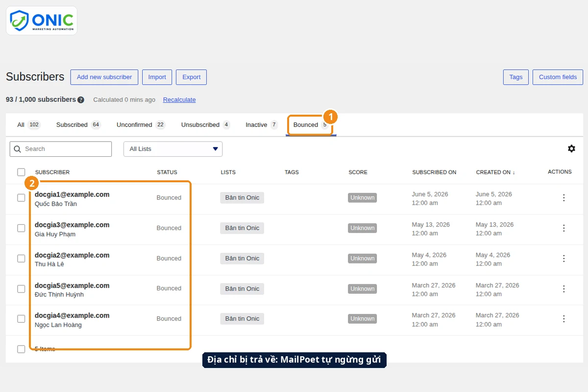Focus the subscriber Search field
This screenshot has width=588, height=392.
coord(61,149)
